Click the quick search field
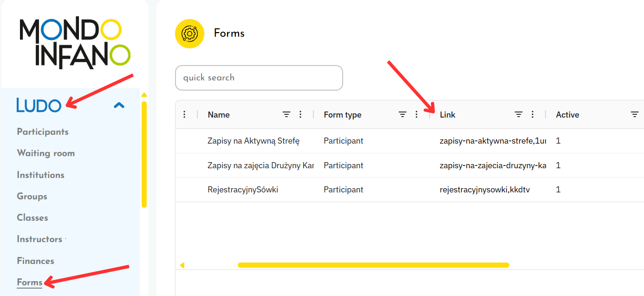This screenshot has width=644, height=296. 259,78
